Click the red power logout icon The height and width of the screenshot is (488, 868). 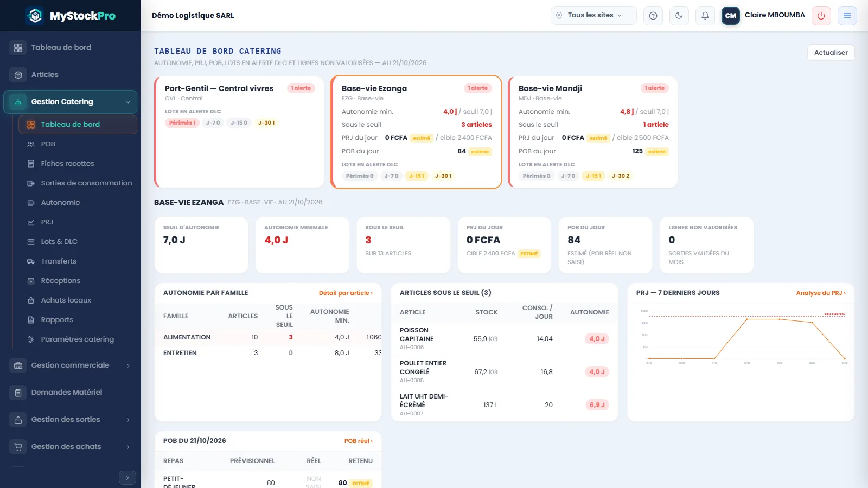pyautogui.click(x=821, y=16)
